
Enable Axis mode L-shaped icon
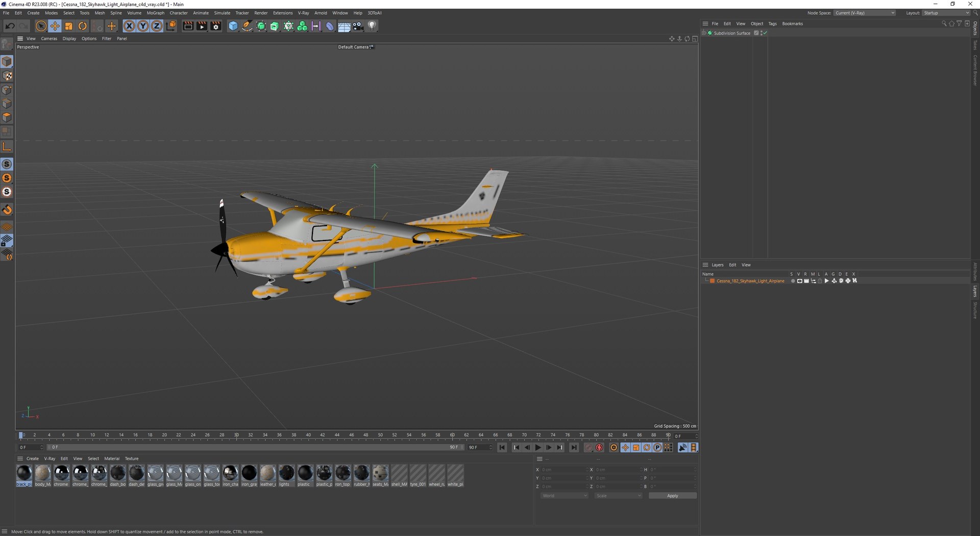[x=7, y=147]
